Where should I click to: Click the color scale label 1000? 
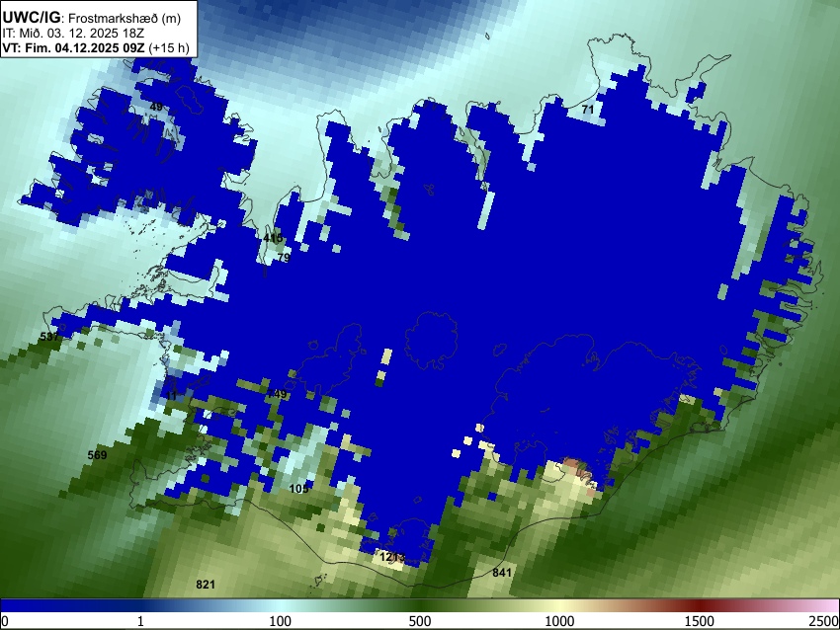[559, 621]
